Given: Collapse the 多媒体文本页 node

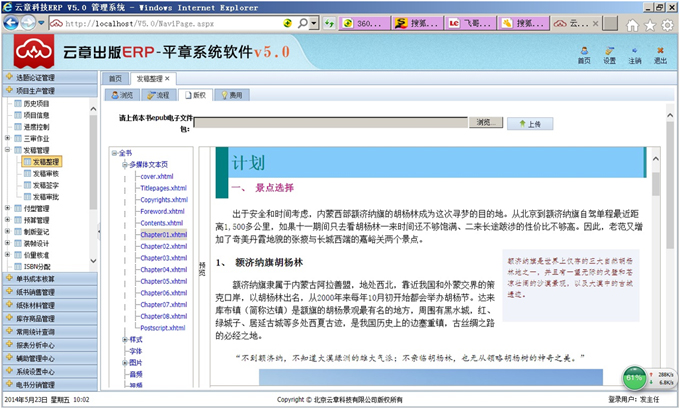Looking at the screenshot, I should (x=125, y=164).
